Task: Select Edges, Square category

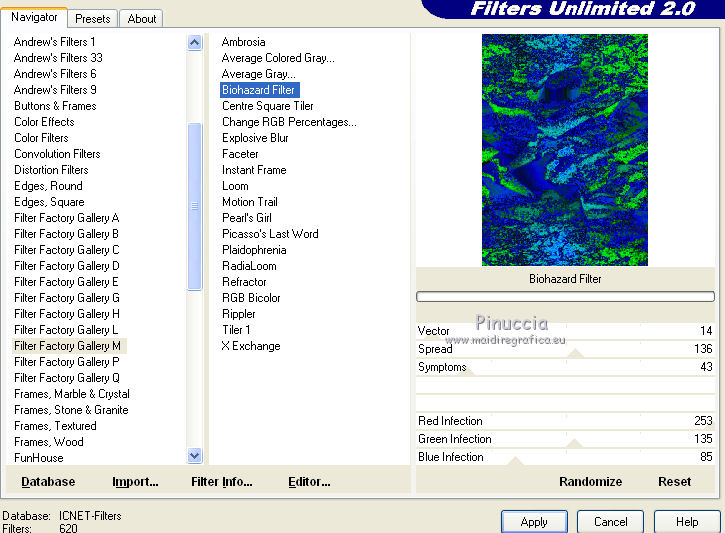Action: [x=49, y=202]
